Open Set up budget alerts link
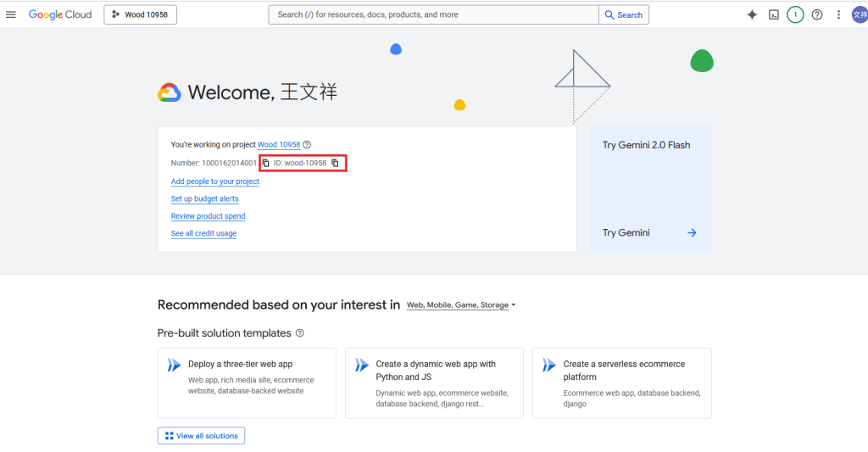Screen dimensions: 868x452 [x=204, y=198]
